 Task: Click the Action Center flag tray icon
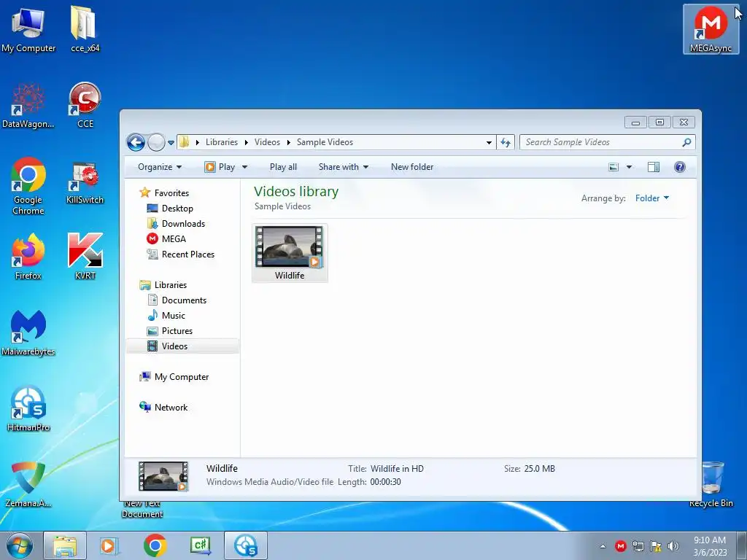click(656, 546)
